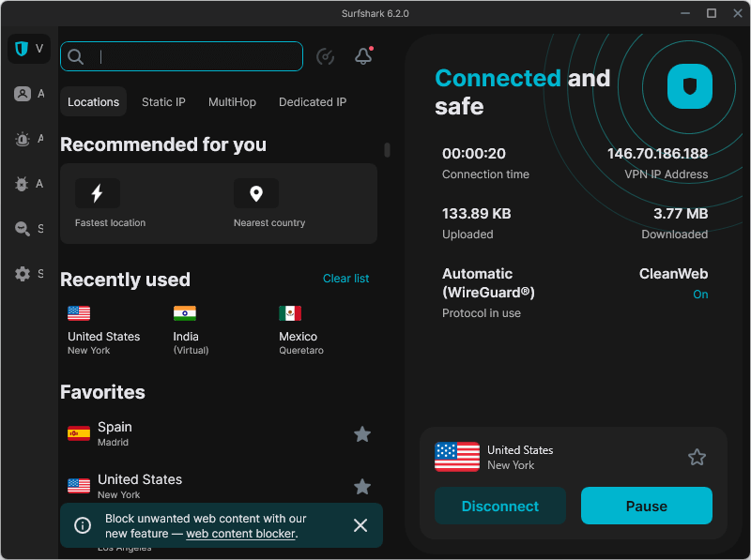Image resolution: width=751 pixels, height=560 pixels.
Task: Clear the recently used list
Action: [346, 279]
